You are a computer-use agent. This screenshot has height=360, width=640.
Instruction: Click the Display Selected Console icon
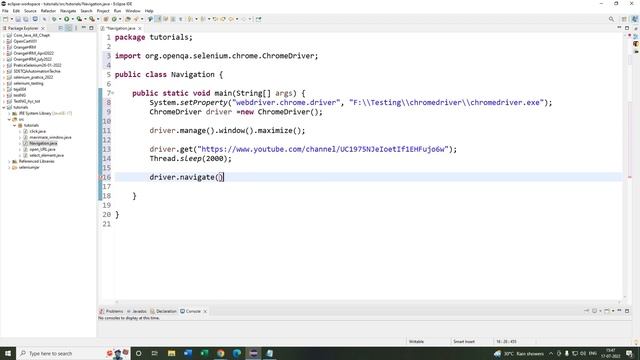coord(595,311)
